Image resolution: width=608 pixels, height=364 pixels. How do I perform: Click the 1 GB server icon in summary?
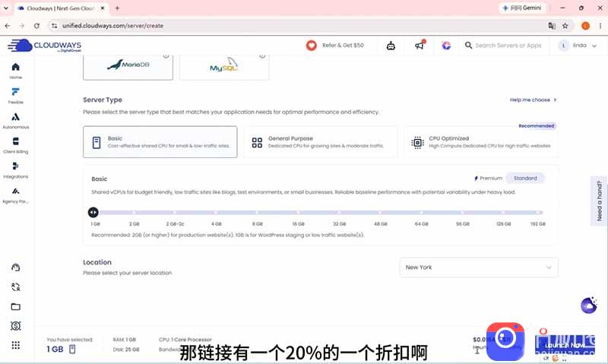pos(72,350)
